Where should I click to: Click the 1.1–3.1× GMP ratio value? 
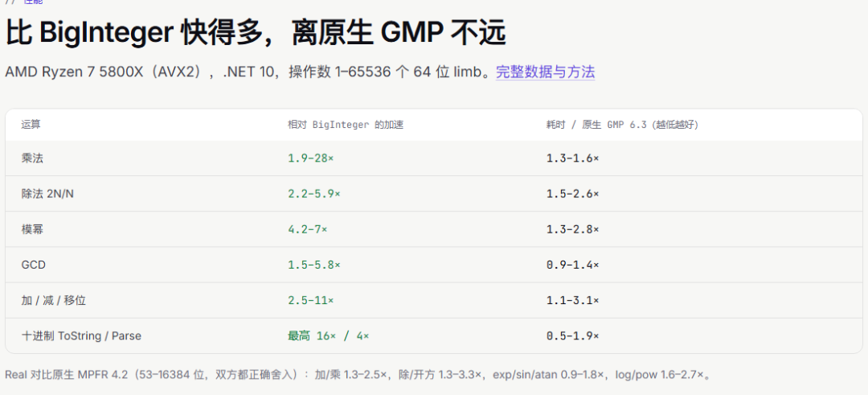(x=572, y=300)
